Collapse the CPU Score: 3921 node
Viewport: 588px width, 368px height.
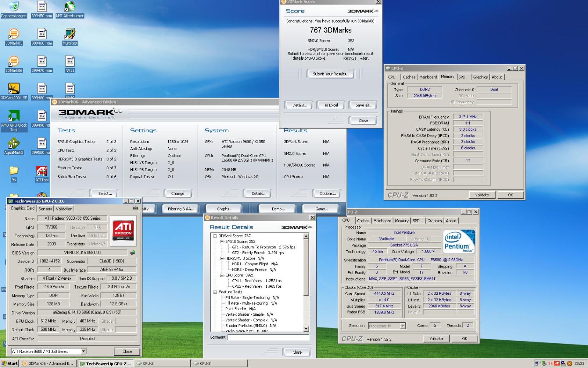tap(222, 275)
